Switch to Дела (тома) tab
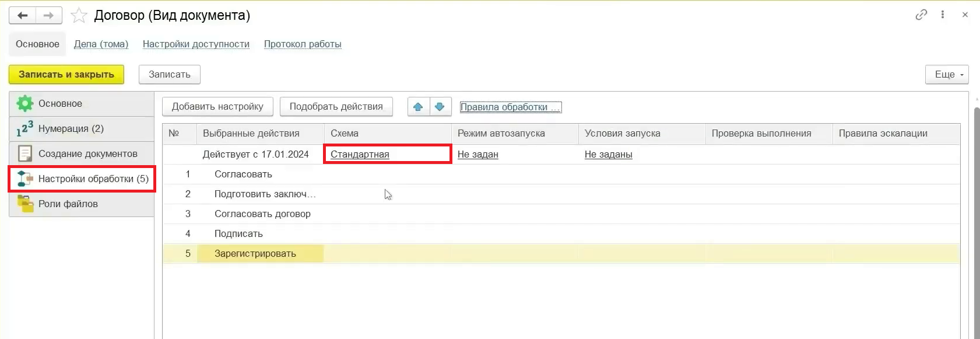This screenshot has width=980, height=339. [x=101, y=44]
